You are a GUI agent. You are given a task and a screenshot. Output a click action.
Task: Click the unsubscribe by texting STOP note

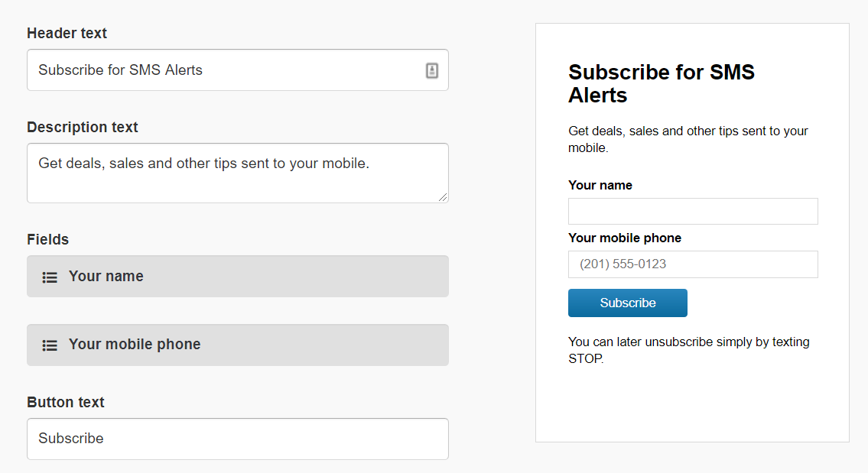[688, 350]
